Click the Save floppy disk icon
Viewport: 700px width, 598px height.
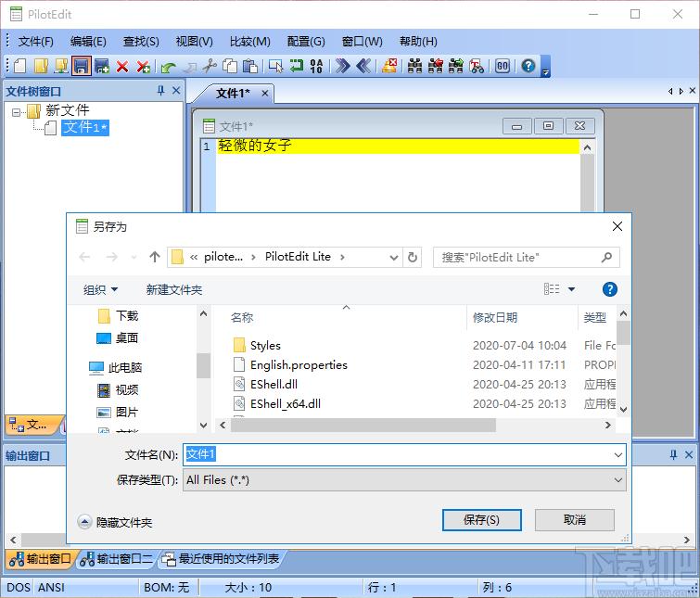81,66
